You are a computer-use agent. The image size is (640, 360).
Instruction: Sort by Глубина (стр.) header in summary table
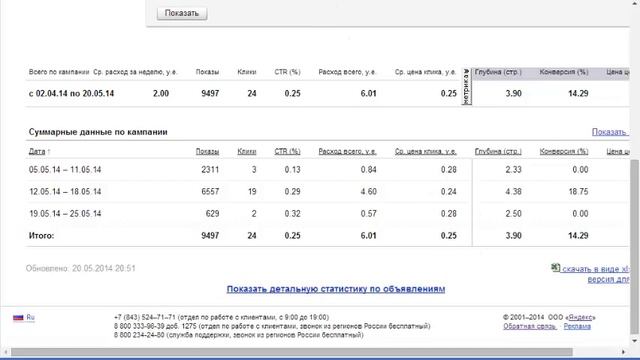498,151
